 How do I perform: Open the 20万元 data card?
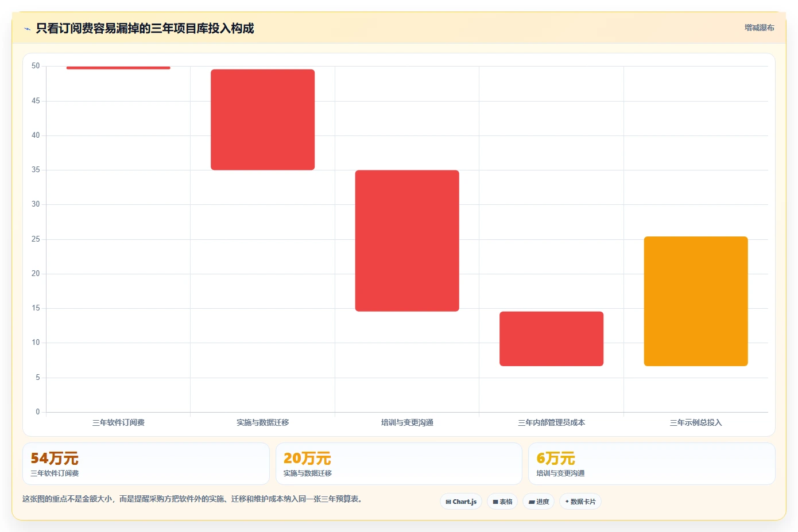click(399, 464)
